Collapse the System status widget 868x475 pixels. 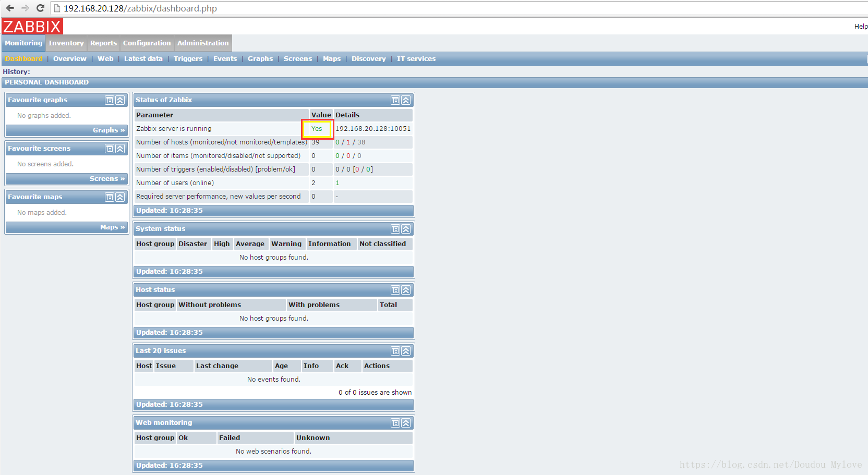click(x=406, y=229)
